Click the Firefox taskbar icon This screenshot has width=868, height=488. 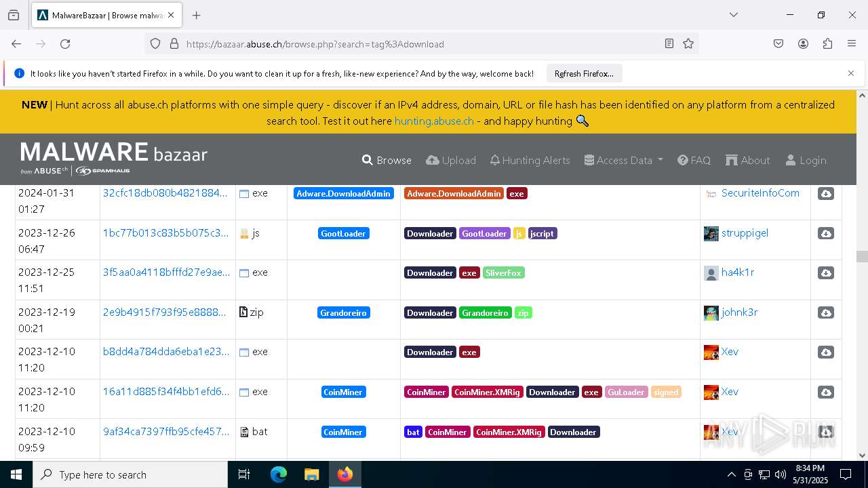click(x=344, y=474)
